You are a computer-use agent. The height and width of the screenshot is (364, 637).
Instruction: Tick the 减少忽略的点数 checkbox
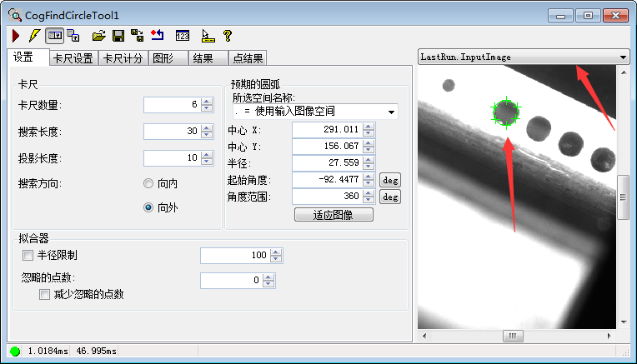click(44, 294)
